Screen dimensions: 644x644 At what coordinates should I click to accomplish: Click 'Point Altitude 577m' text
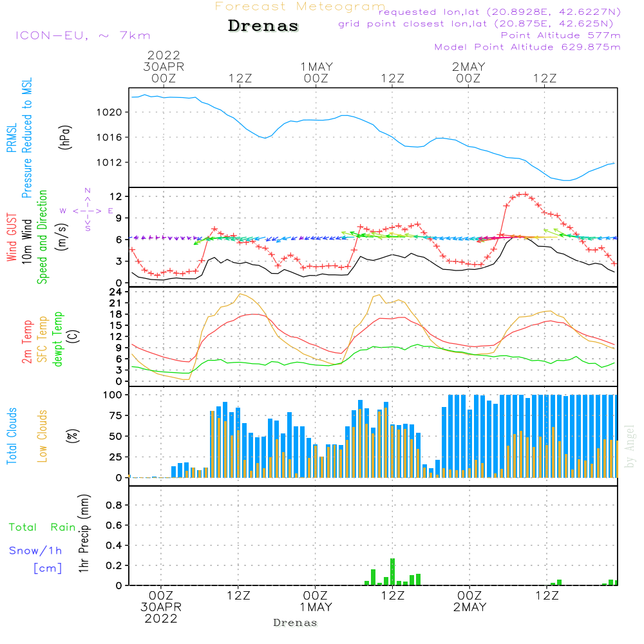(x=560, y=35)
